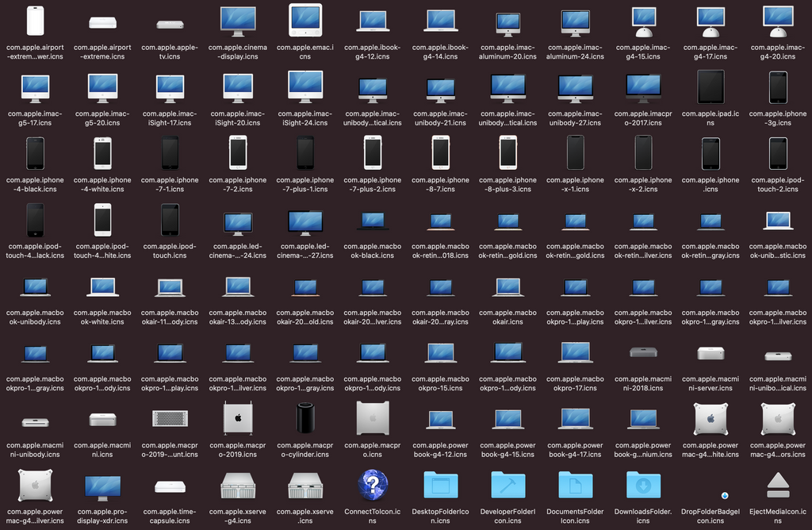Click the com.apple.macpro.icns icon
The height and width of the screenshot is (530, 812).
click(373, 418)
